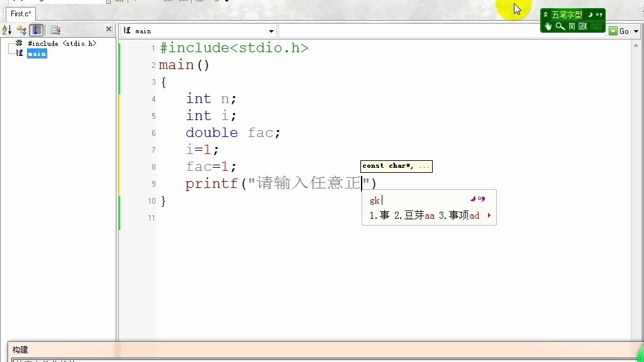Screen dimensions: 644x362
Task: Click the printf statement on line 9
Action: pyautogui.click(x=281, y=184)
